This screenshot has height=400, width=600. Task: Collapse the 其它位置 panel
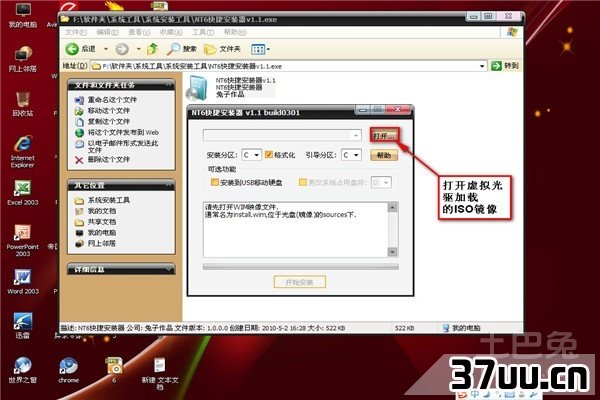[x=169, y=185]
